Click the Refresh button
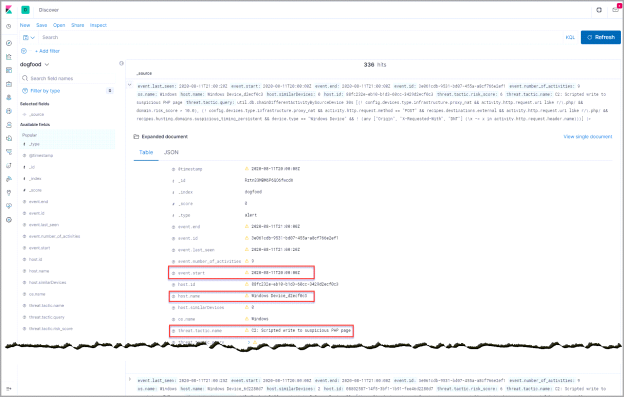624x397 pixels. pyautogui.click(x=601, y=37)
